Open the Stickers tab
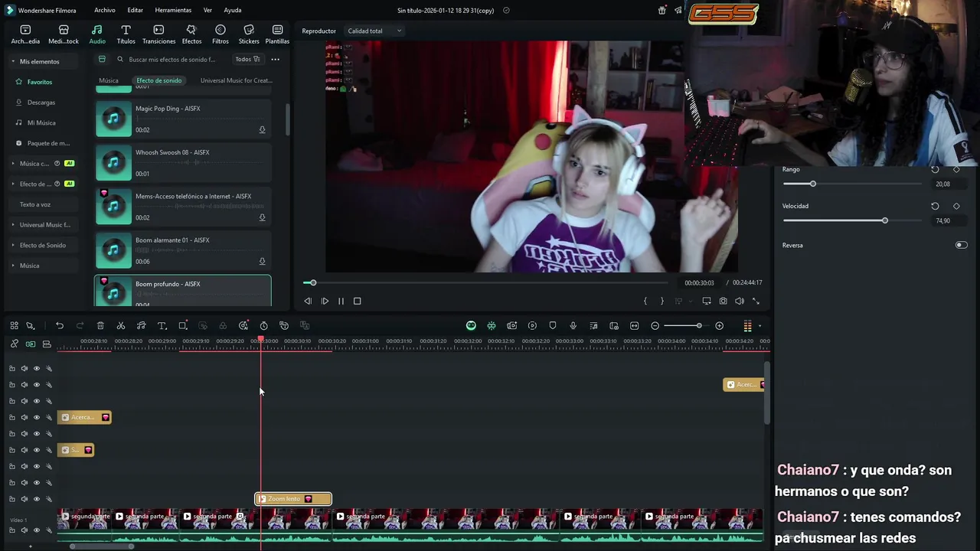The height and width of the screenshot is (551, 980). 249,34
